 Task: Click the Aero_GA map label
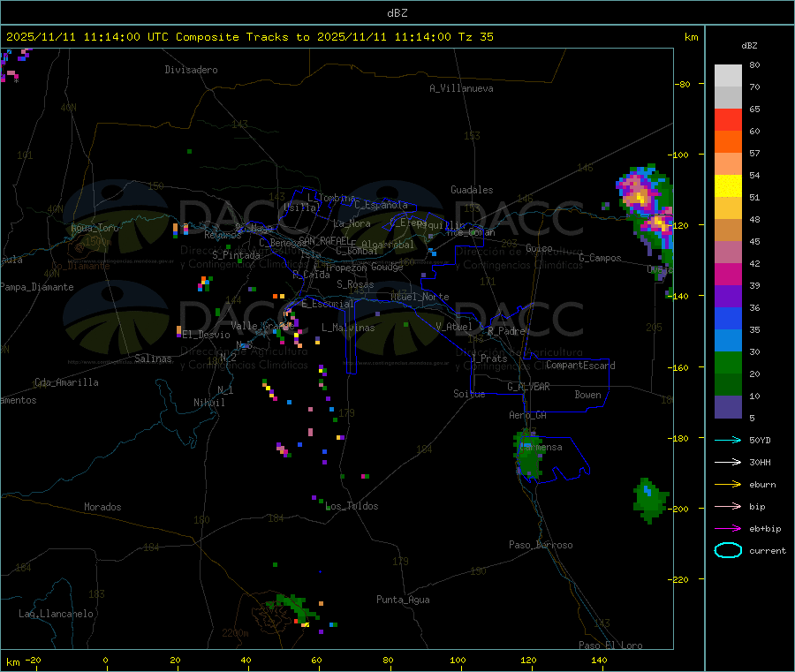click(528, 415)
